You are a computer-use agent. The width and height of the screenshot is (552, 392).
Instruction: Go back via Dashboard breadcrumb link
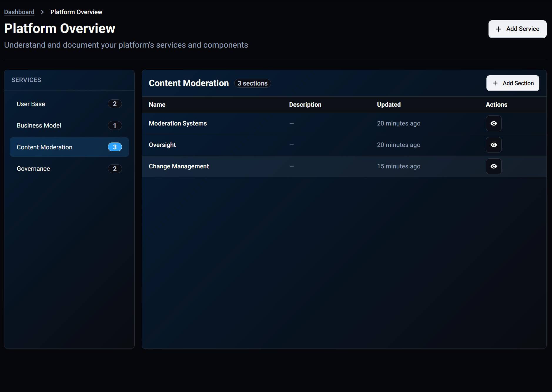[19, 12]
